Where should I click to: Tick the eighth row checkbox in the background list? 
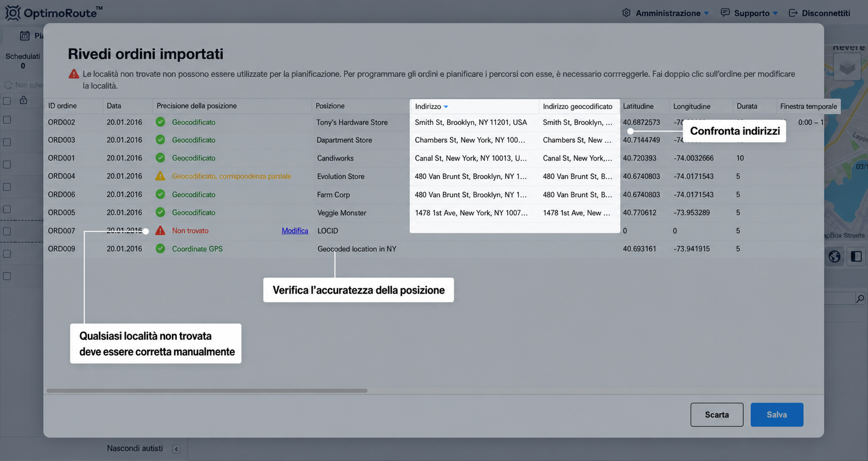(x=7, y=276)
